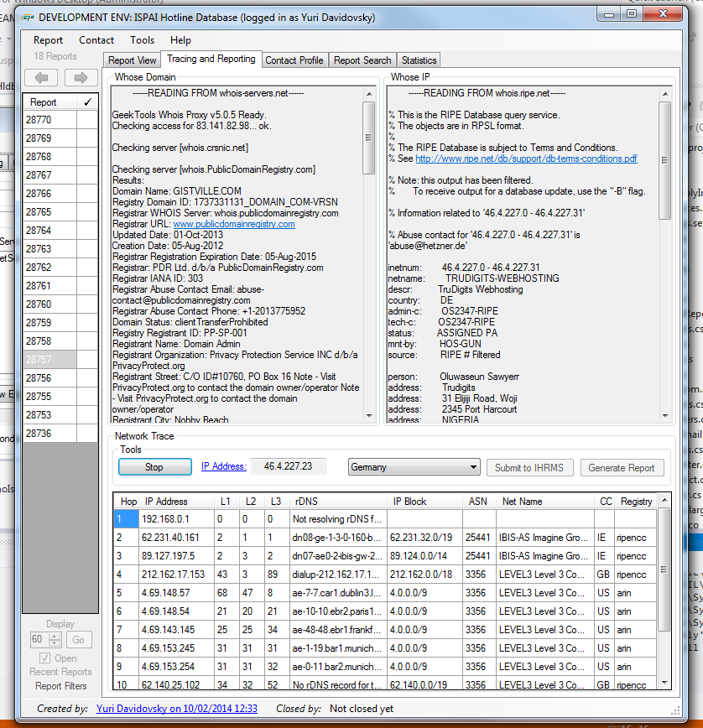Select the Tracing and Reporting tab
703x728 pixels.
click(211, 59)
